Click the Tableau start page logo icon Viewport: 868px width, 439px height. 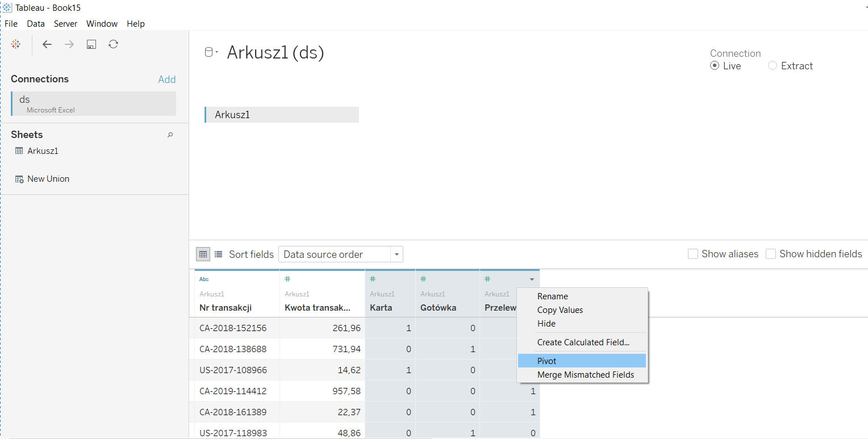coord(16,44)
